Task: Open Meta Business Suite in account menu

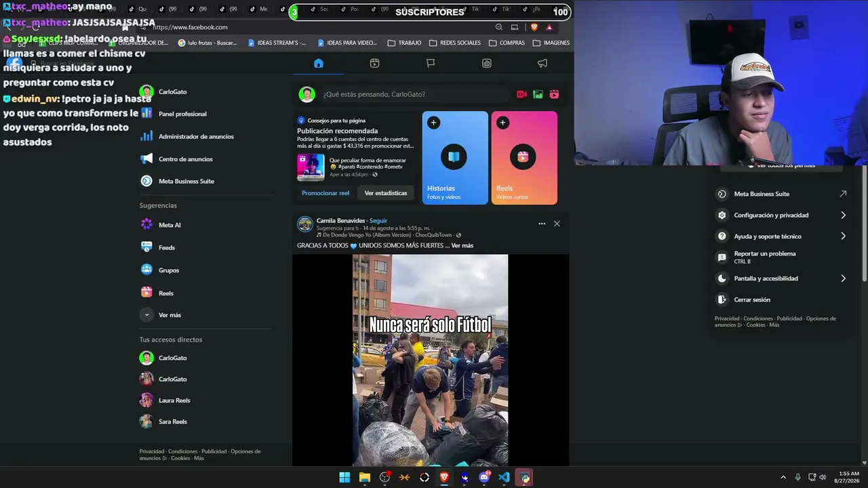Action: (781, 194)
